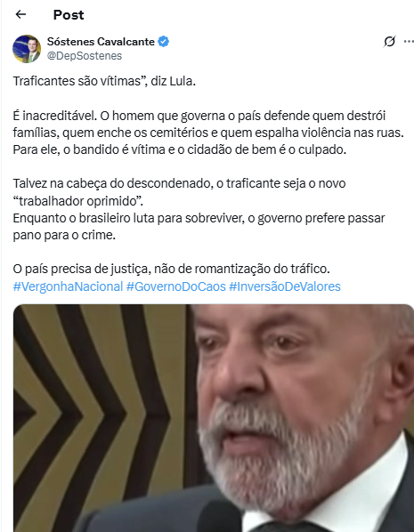Image resolution: width=414 pixels, height=532 pixels.
Task: Open Grok explain-this-post icon
Action: coord(389,42)
